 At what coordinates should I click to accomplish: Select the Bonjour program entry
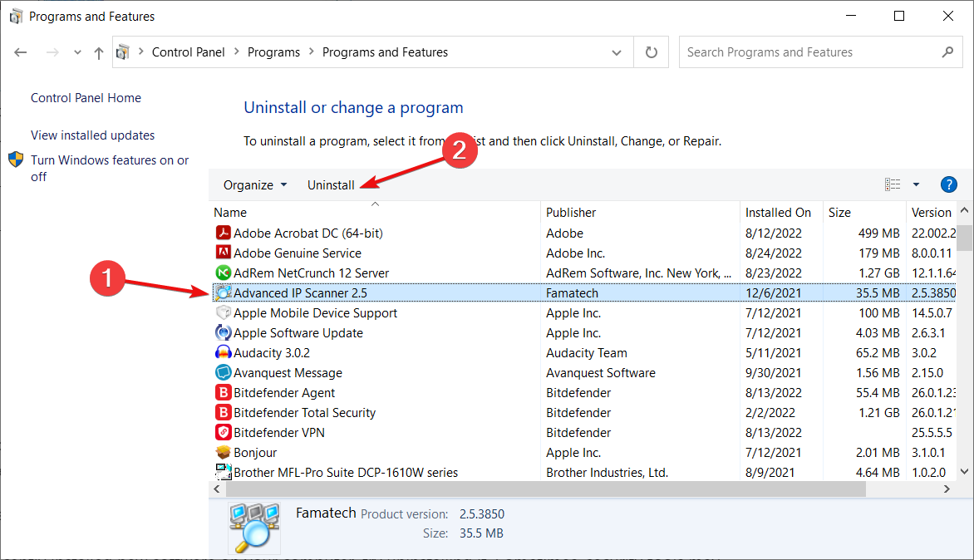click(584, 452)
